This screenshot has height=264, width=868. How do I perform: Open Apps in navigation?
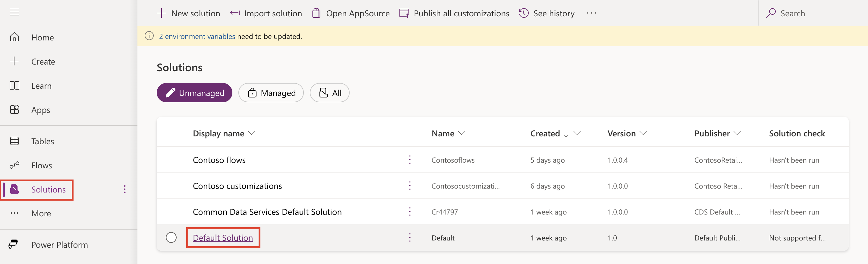[x=41, y=110]
